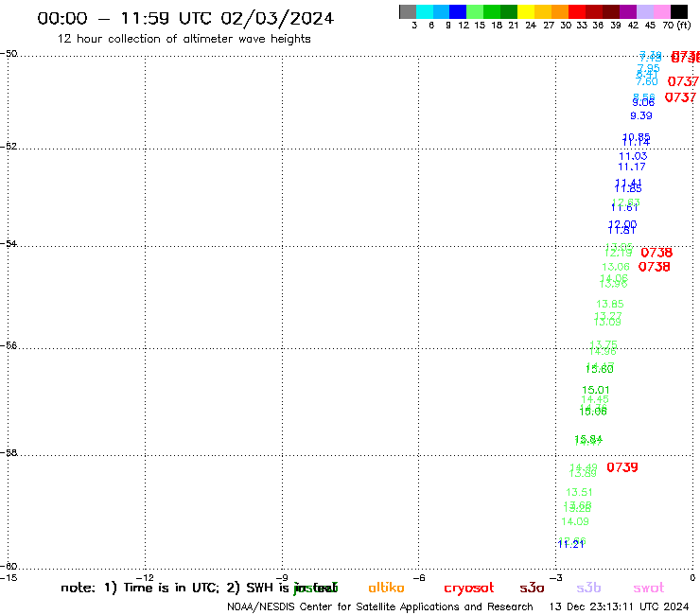Click the NOAA/NESDIS Center credit line
The image size is (700, 615).
click(380, 606)
